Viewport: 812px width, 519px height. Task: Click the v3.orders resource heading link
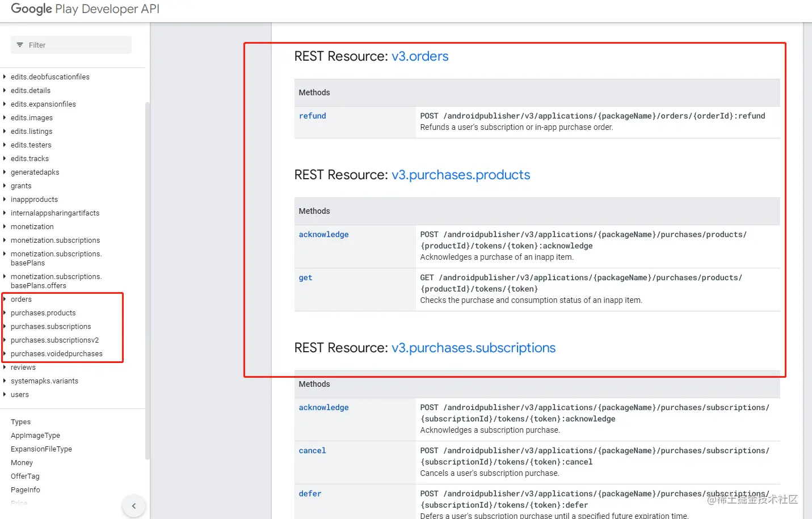pos(420,56)
